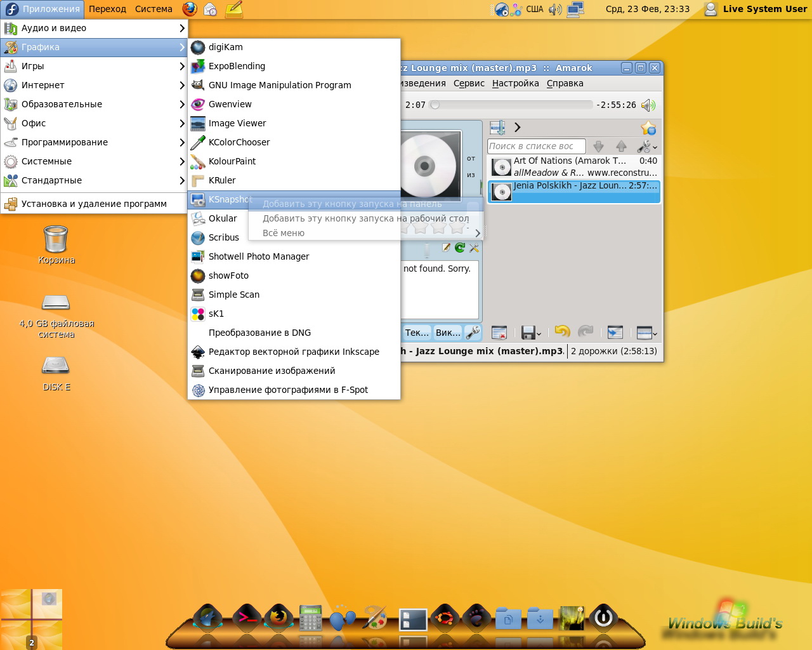The width and height of the screenshot is (812, 650).
Task: Open the notes pencil launcher in top panel
Action: coord(234,9)
